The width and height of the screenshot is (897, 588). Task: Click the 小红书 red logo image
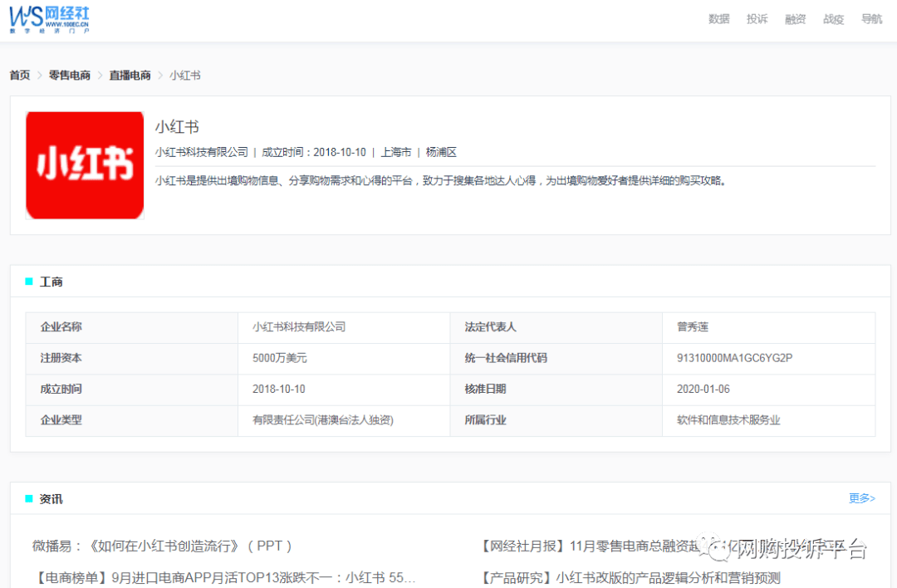pyautogui.click(x=85, y=165)
